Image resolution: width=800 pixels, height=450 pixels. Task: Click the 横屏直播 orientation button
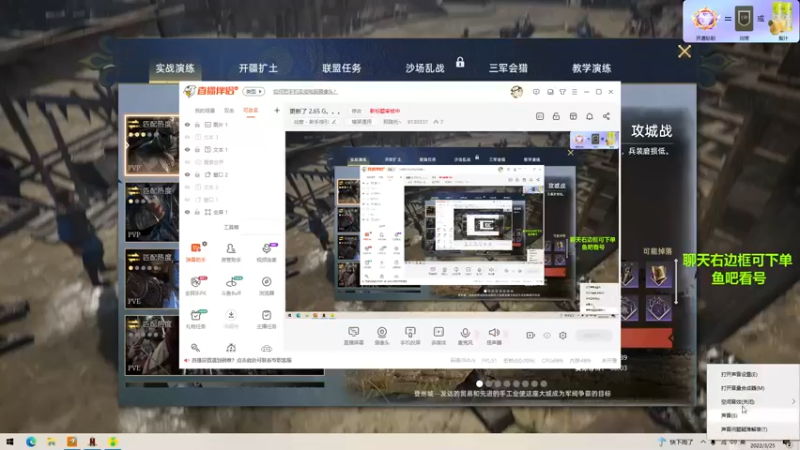click(361, 122)
